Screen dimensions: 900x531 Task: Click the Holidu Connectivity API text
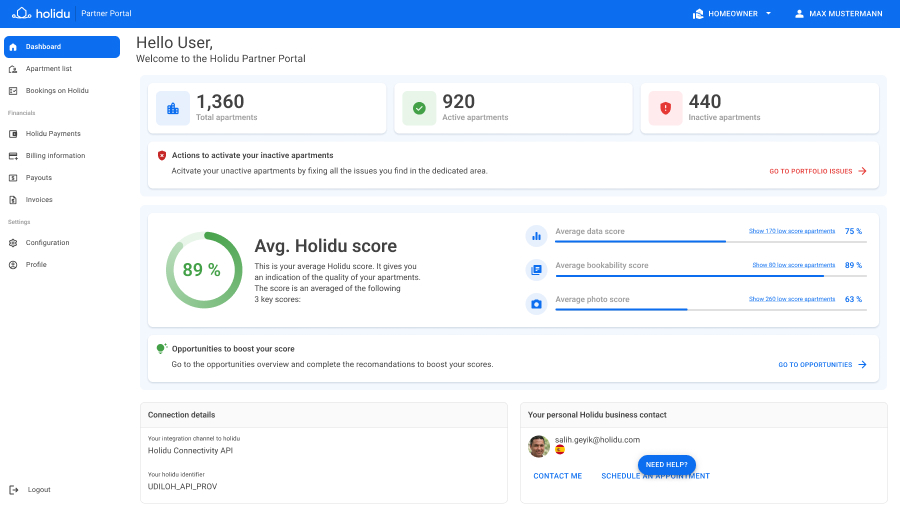pos(190,451)
